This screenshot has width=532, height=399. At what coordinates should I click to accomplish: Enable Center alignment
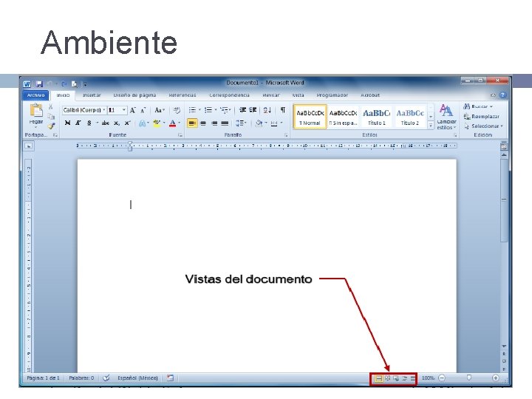coord(203,123)
